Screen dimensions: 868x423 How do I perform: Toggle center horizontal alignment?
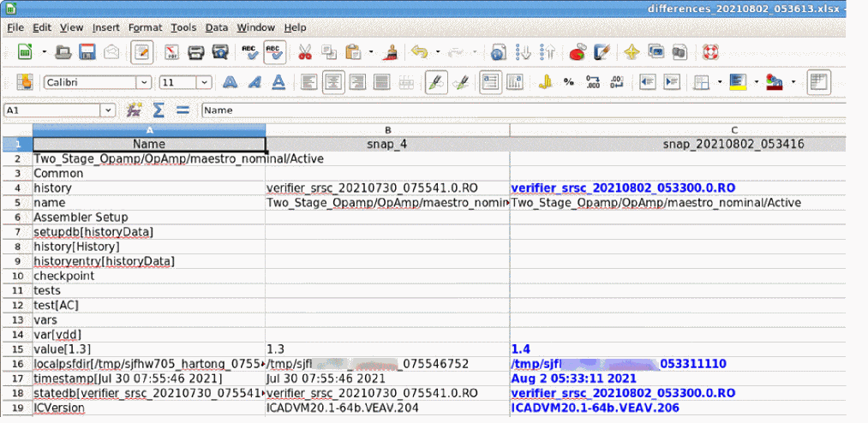pos(332,83)
